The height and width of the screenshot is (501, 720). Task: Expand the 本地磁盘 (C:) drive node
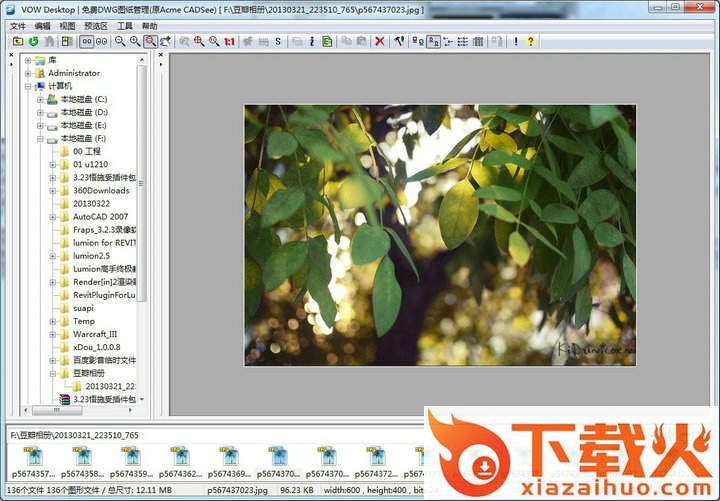pos(40,99)
